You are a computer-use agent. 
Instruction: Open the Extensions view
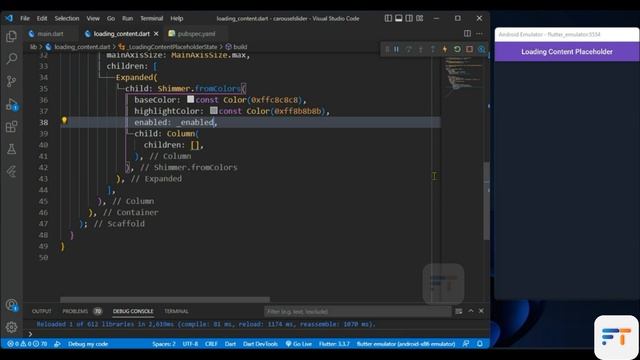[x=11, y=127]
